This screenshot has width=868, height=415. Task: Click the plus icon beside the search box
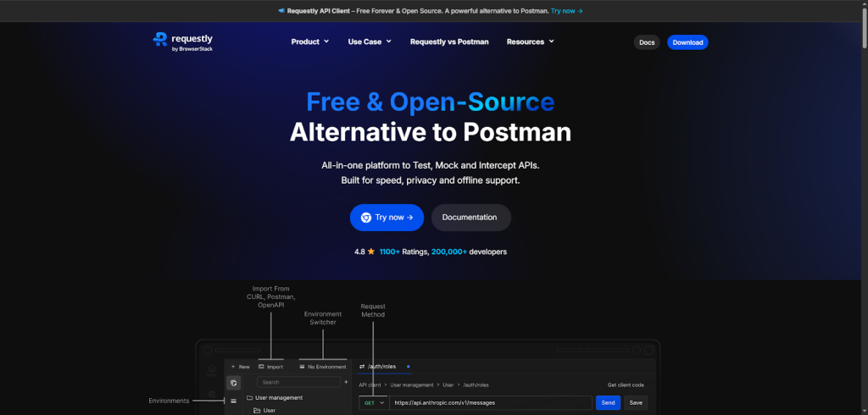tap(346, 382)
